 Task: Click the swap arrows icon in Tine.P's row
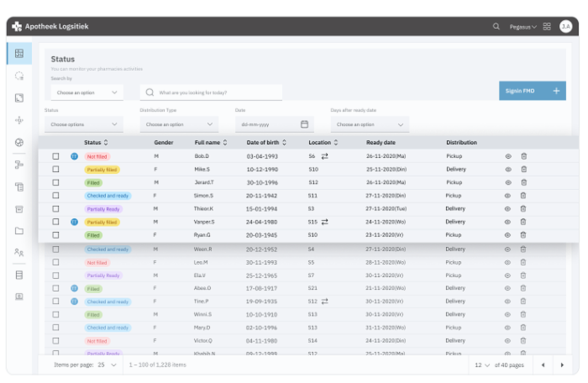pyautogui.click(x=325, y=301)
